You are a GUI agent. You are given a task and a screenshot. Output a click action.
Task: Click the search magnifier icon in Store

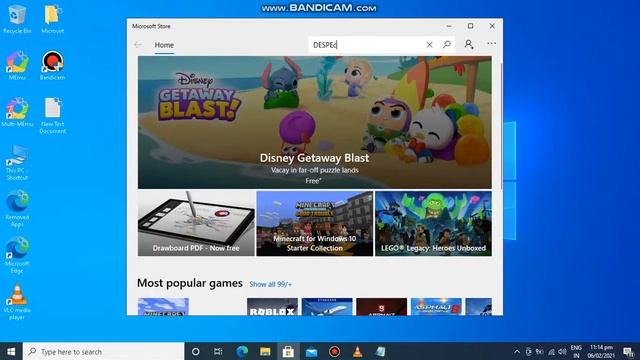[447, 44]
